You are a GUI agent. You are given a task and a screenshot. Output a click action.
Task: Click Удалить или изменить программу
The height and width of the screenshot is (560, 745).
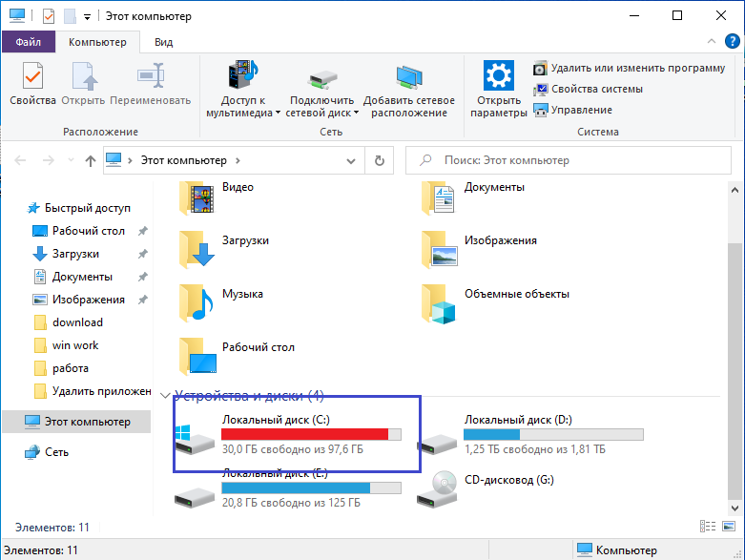coord(629,68)
